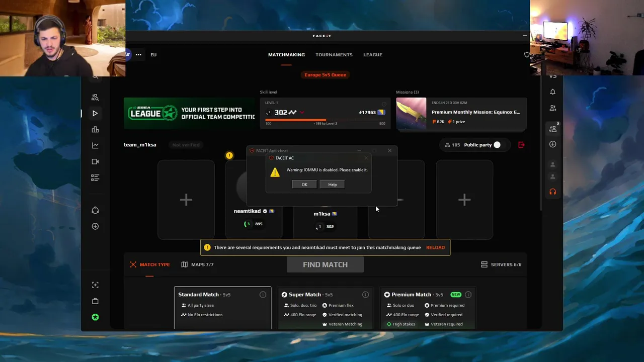Show info for Standard Match
The width and height of the screenshot is (644, 362).
[x=263, y=295]
